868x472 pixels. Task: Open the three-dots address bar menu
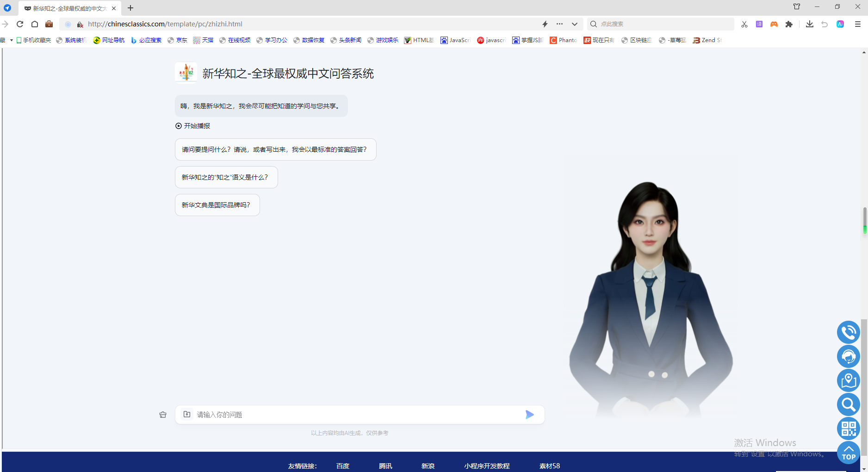coord(560,24)
